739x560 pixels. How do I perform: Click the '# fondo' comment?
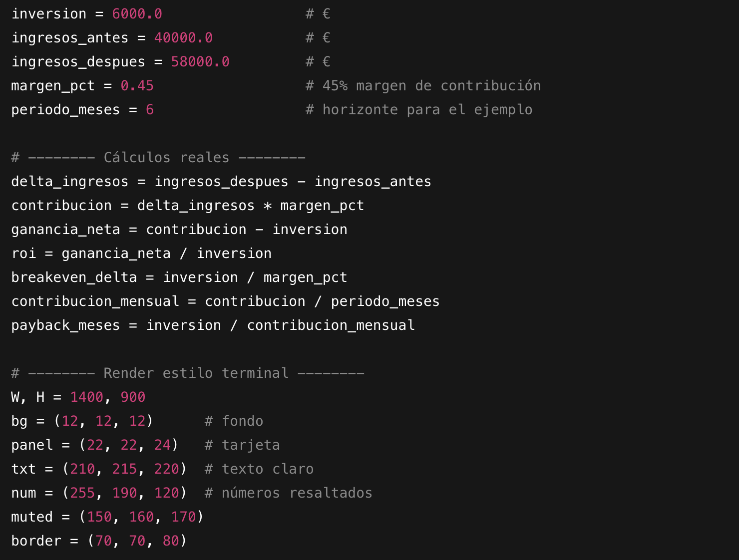(234, 421)
